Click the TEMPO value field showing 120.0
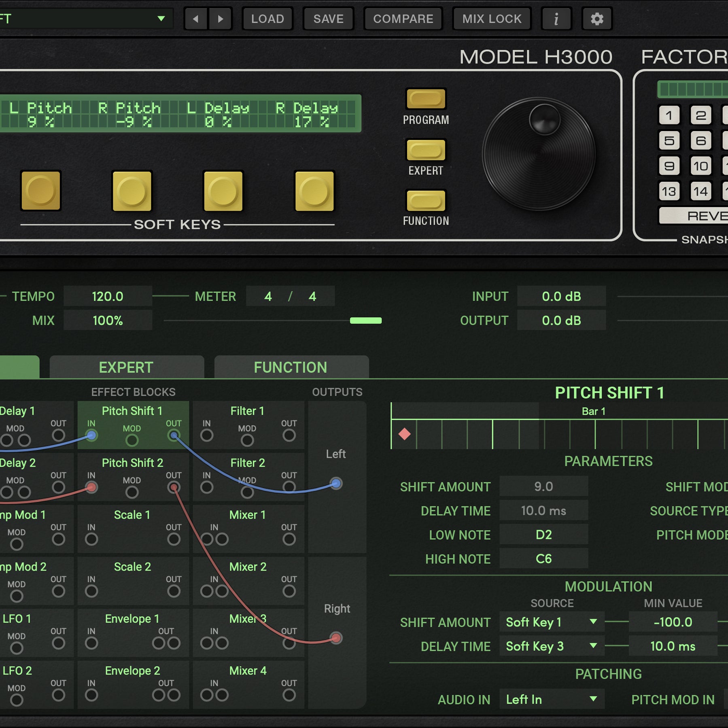The height and width of the screenshot is (728, 728). coord(108,296)
